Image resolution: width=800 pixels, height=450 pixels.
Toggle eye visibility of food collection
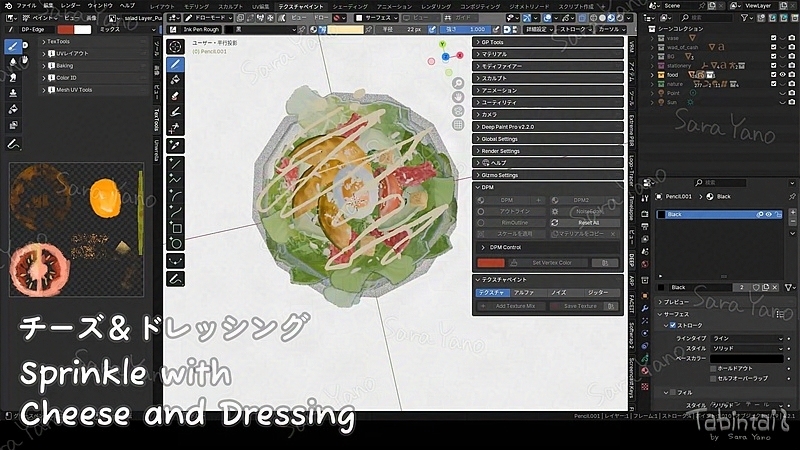783,75
